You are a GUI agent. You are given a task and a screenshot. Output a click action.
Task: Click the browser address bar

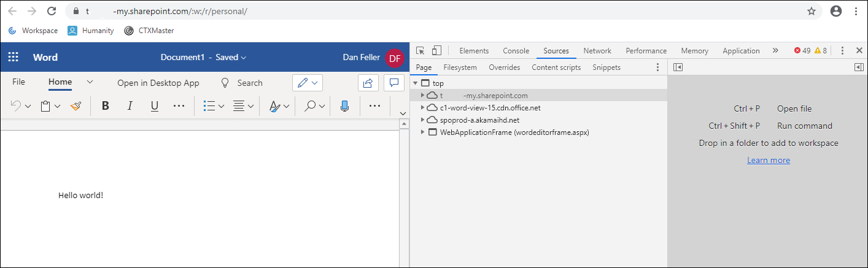click(442, 11)
